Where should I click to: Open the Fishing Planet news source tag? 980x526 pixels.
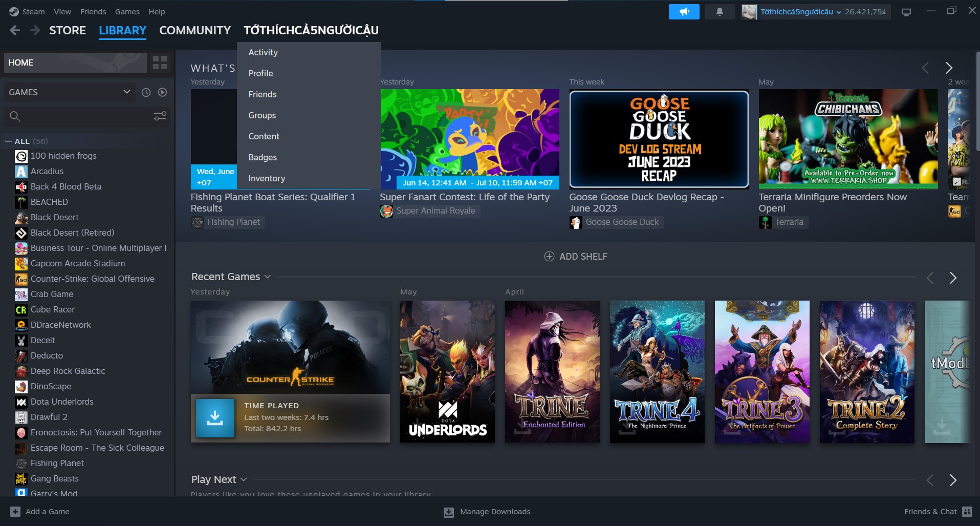click(x=228, y=222)
